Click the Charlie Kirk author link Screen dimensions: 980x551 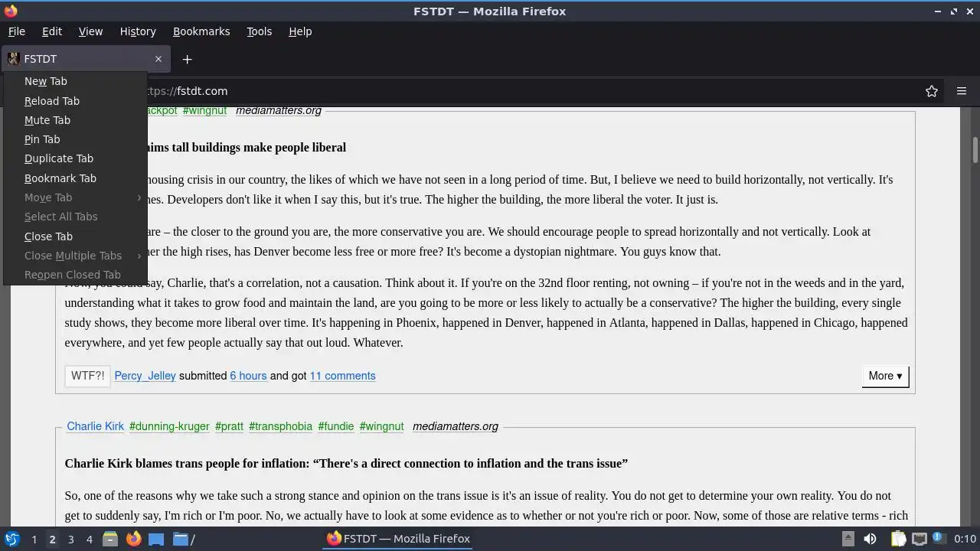(95, 426)
